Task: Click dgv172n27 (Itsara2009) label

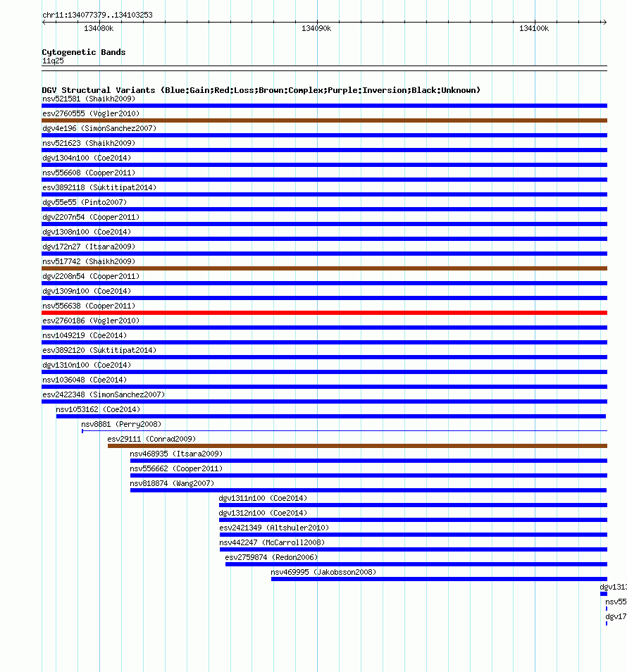Action: [89, 247]
